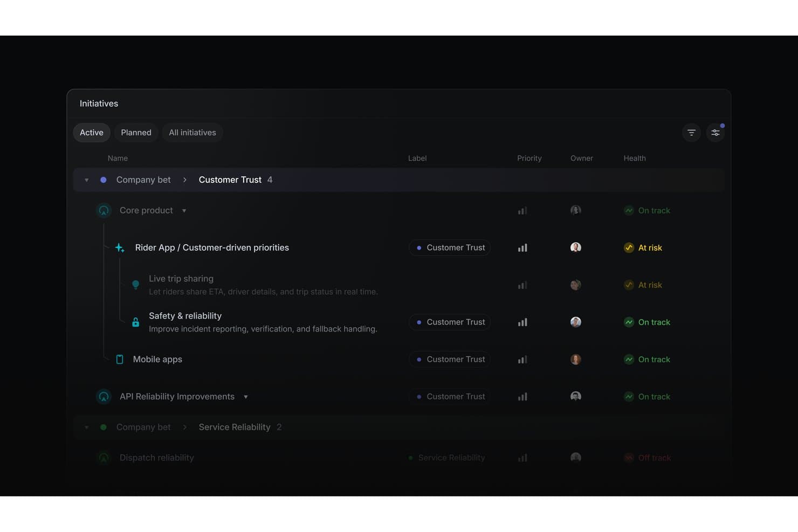Open the Mobile apps initiative

[157, 360]
